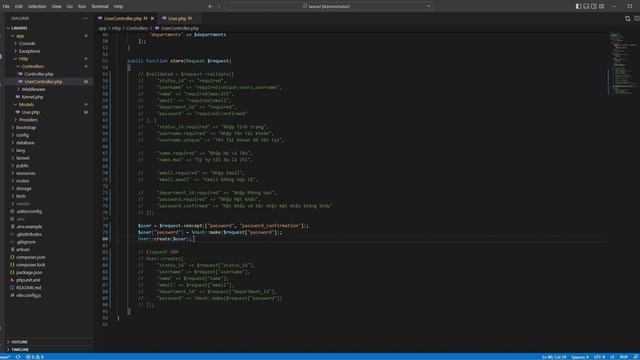Toggle the secondary side bar layout icon

594,6
